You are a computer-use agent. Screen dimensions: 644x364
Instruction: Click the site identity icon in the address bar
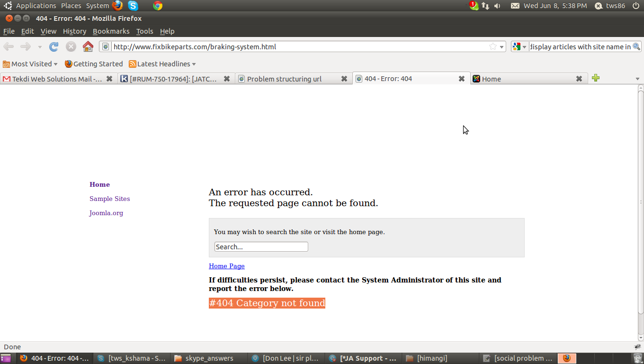[105, 46]
